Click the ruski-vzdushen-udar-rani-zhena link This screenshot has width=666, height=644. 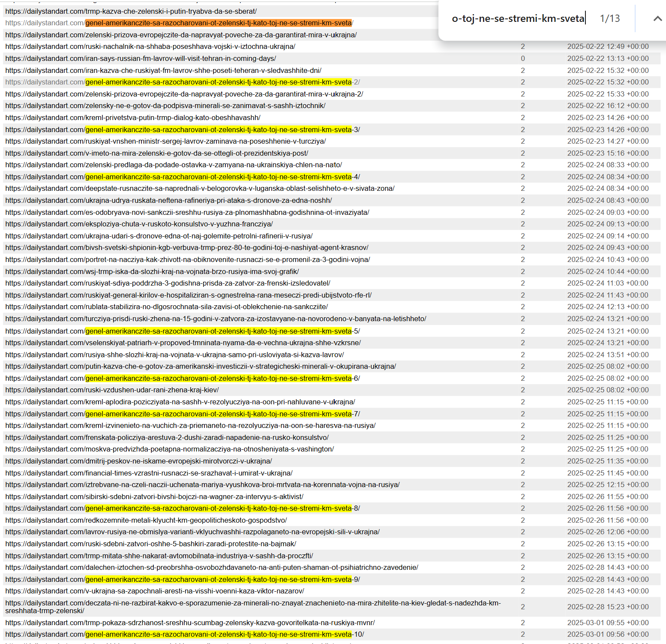point(112,390)
